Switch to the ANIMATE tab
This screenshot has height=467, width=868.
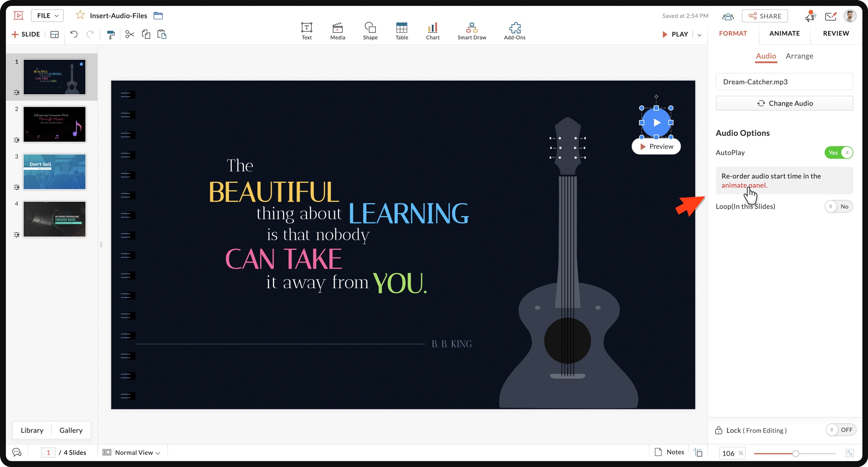[x=784, y=34]
